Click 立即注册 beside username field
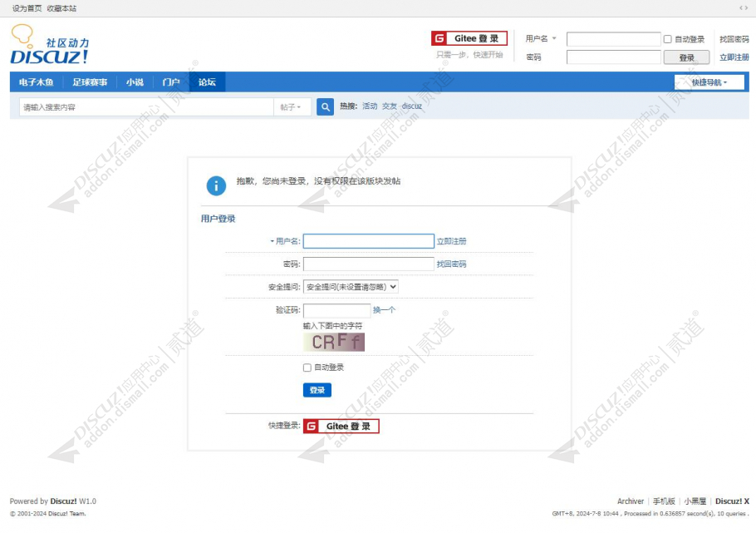 451,241
